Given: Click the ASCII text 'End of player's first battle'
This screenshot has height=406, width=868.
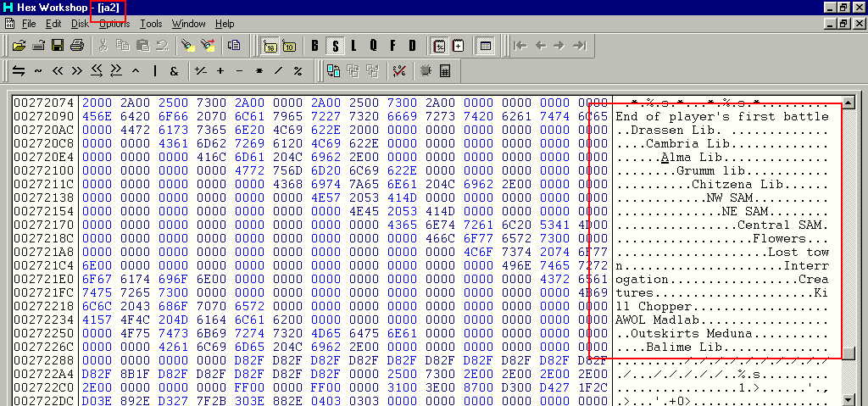Looking at the screenshot, I should coord(722,116).
